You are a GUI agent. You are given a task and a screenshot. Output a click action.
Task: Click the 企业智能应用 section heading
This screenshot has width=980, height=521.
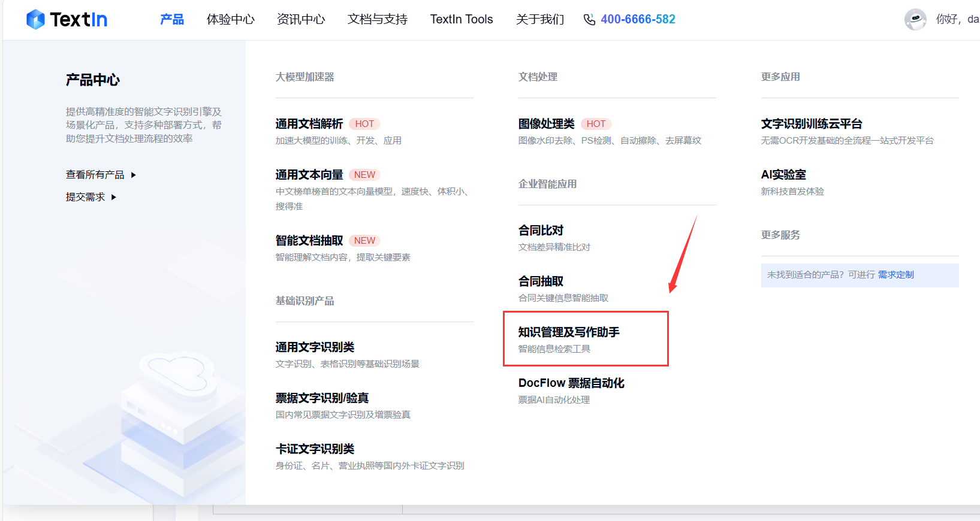tap(547, 184)
